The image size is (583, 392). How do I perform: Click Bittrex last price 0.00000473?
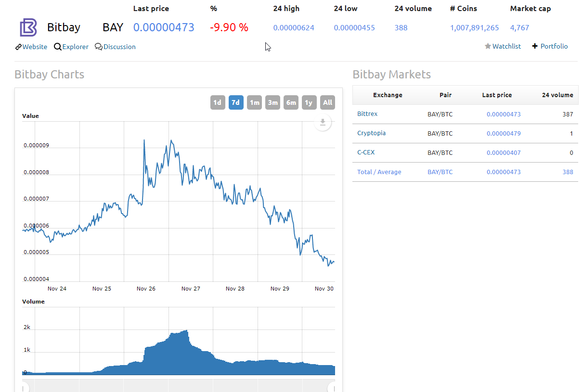pyautogui.click(x=504, y=114)
